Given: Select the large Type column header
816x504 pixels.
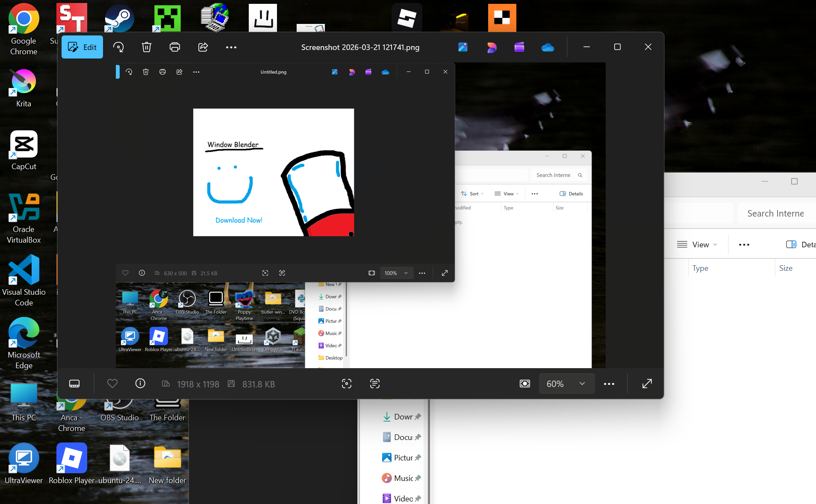Looking at the screenshot, I should tap(700, 268).
